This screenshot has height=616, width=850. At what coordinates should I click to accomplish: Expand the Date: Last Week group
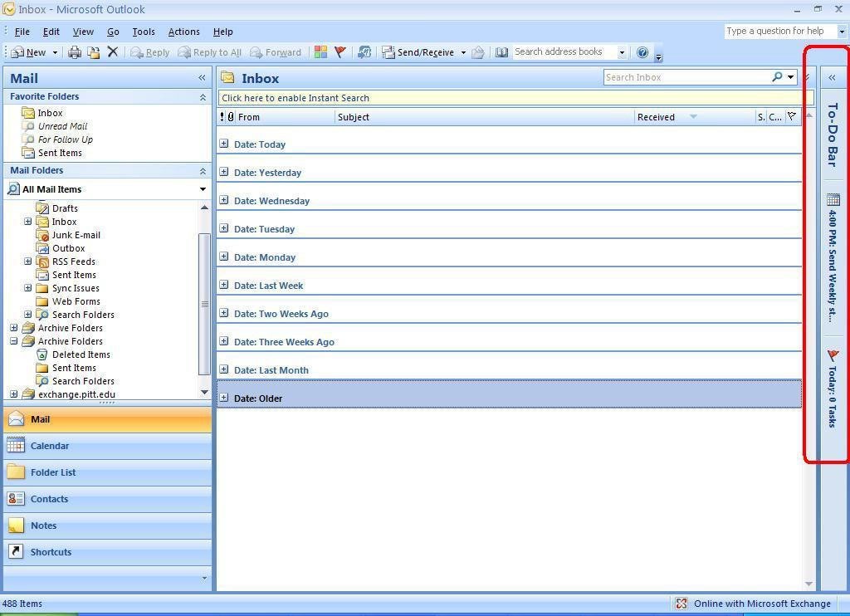224,285
